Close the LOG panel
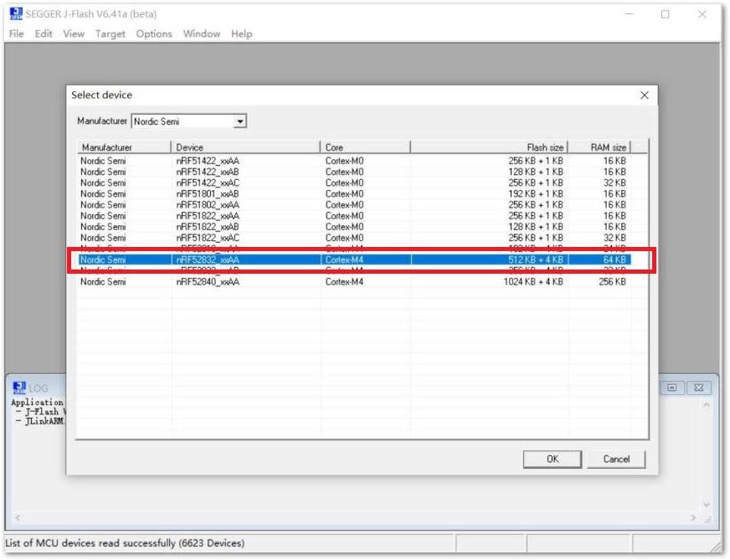This screenshot has width=730, height=560. 698,388
